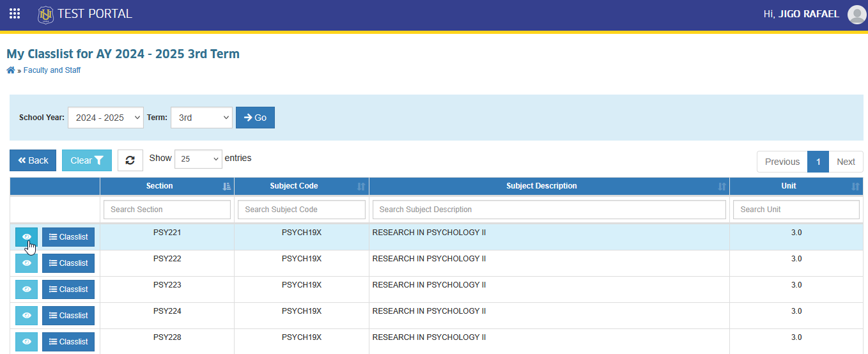The width and height of the screenshot is (868, 354).
Task: Go to the Previous page
Action: [782, 162]
